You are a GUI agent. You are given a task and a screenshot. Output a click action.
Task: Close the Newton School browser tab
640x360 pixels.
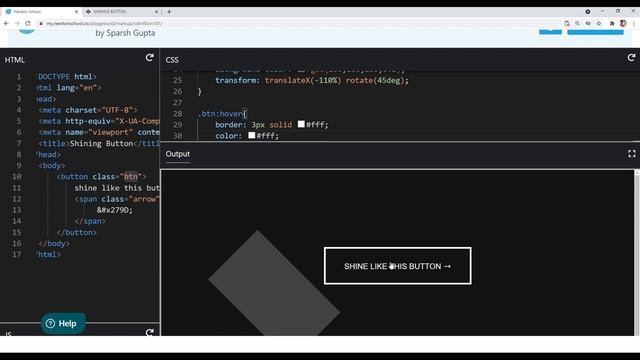pos(76,12)
